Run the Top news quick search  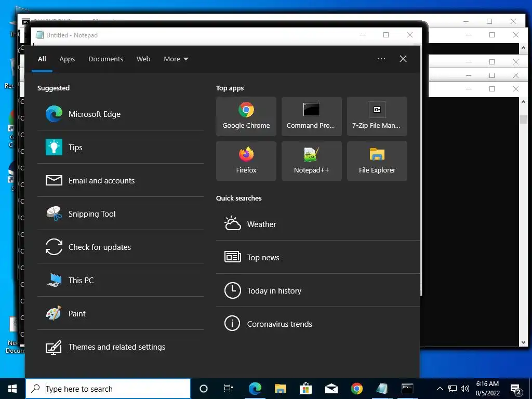pyautogui.click(x=318, y=257)
